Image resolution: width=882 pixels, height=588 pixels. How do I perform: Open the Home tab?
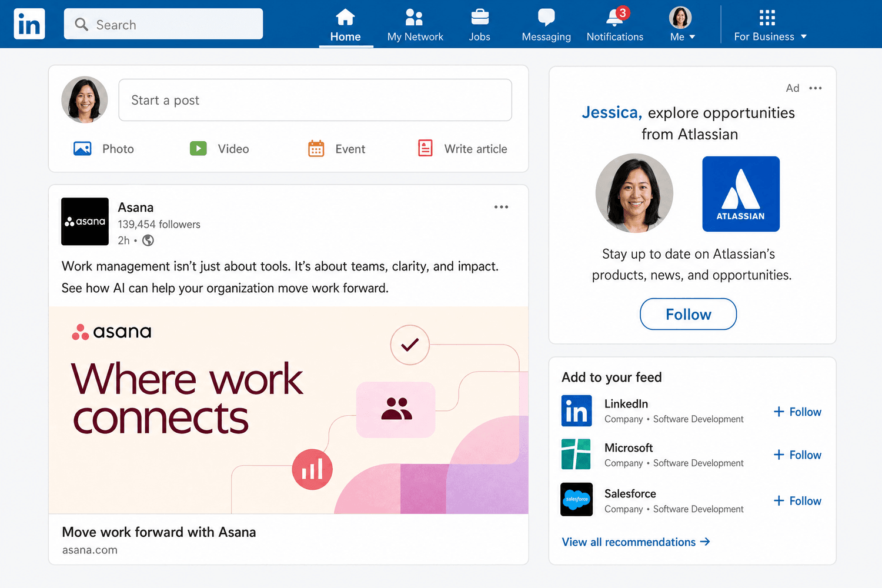click(346, 25)
